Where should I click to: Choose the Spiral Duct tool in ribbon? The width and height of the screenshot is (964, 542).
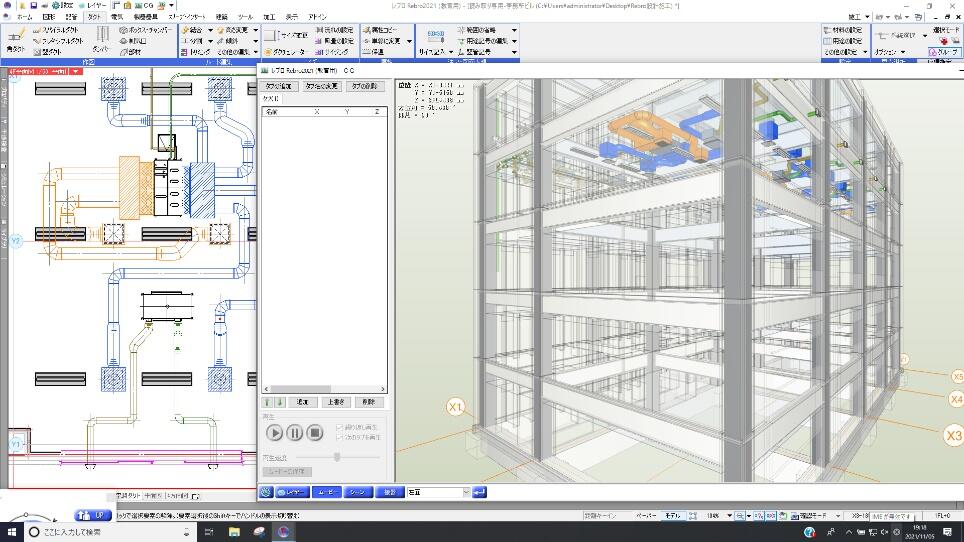coord(56,30)
